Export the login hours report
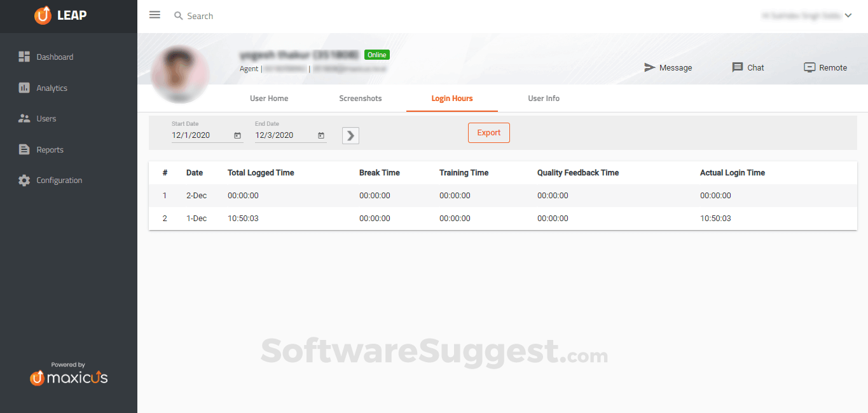This screenshot has width=868, height=413. coord(488,132)
